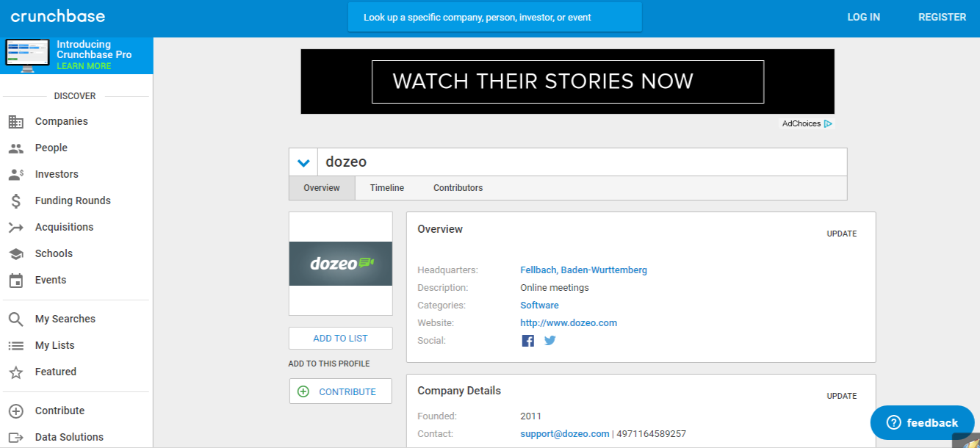Click the blue feedback button

click(922, 422)
